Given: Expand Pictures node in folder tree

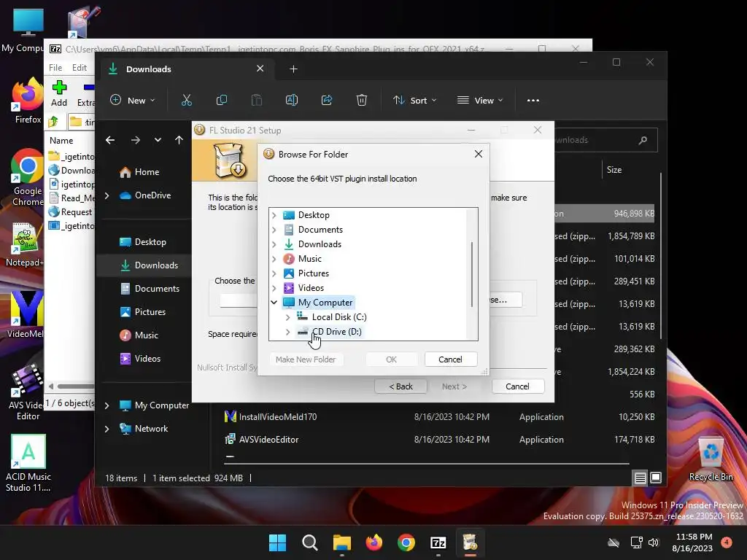Looking at the screenshot, I should 274,273.
